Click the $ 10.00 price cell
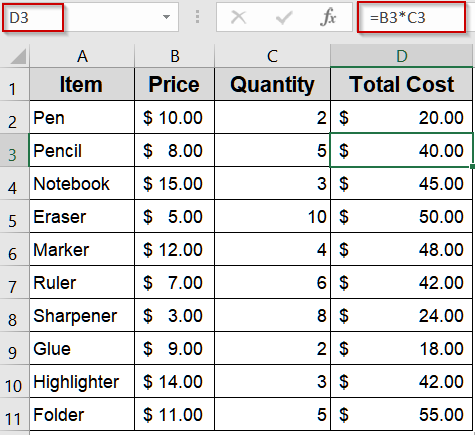 coord(175,117)
